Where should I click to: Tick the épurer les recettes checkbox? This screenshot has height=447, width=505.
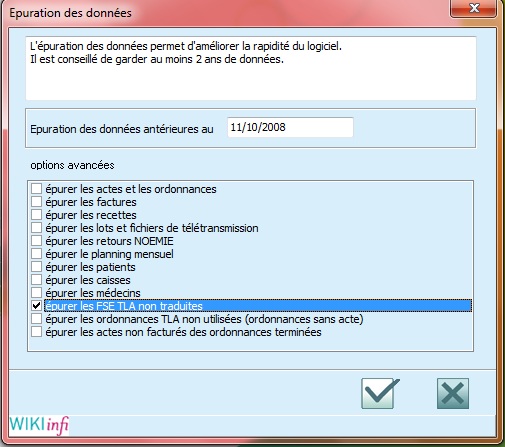(x=36, y=215)
